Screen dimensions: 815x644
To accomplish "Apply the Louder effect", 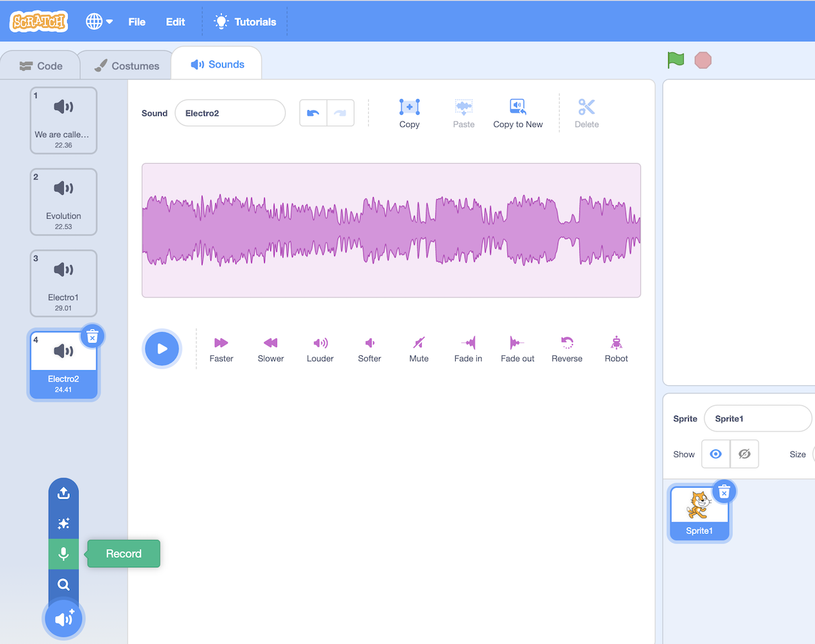I will (320, 349).
